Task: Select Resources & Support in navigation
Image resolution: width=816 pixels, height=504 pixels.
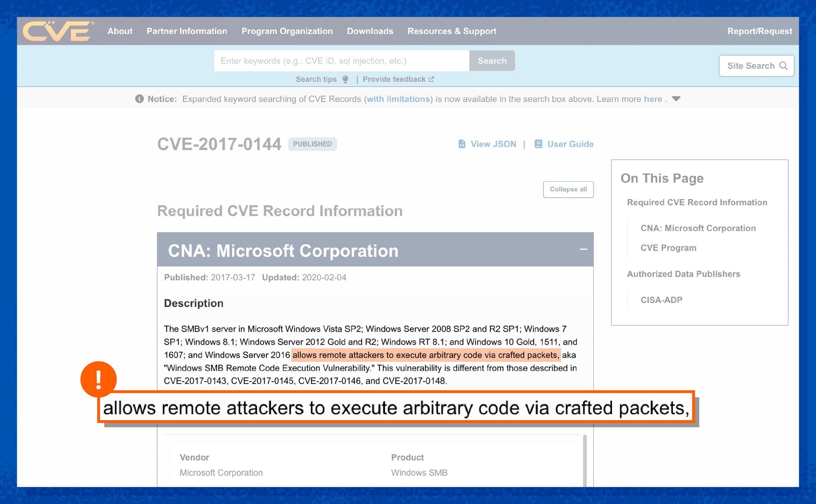Action: tap(452, 31)
